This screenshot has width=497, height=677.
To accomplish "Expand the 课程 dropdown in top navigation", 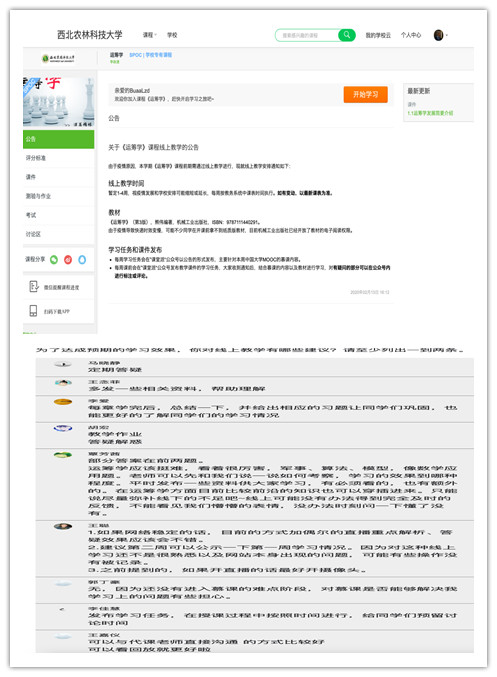I will pos(150,35).
